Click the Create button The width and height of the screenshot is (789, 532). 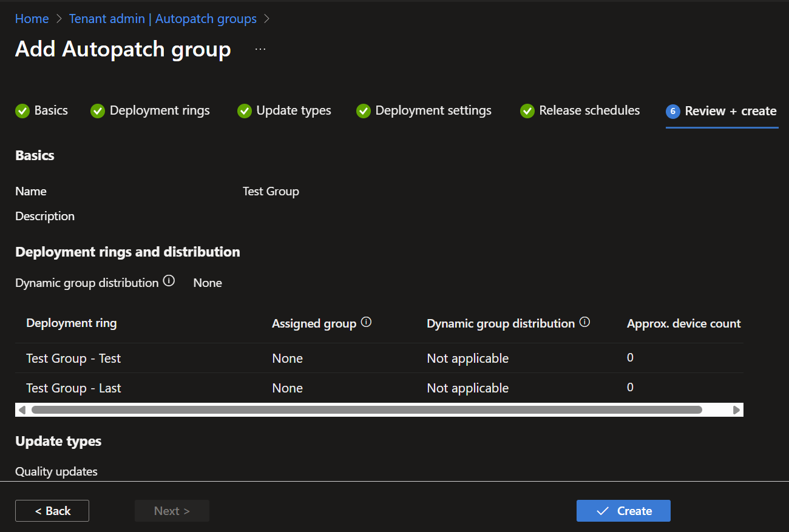[623, 511]
